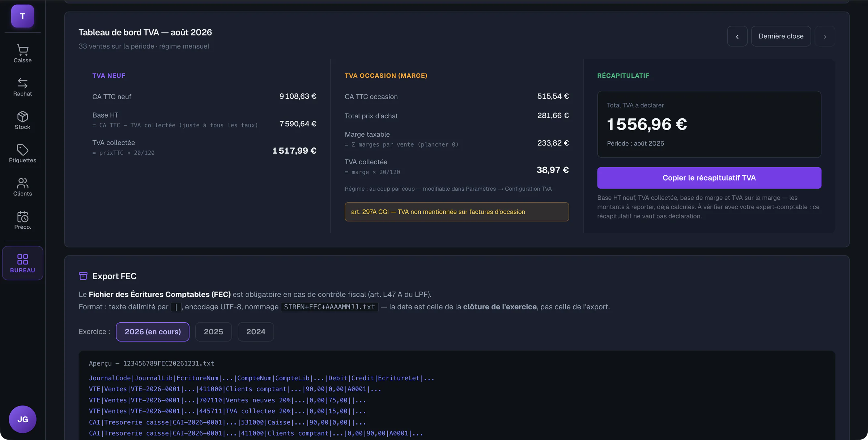The image size is (868, 440).
Task: Open the JG user avatar
Action: pyautogui.click(x=22, y=419)
